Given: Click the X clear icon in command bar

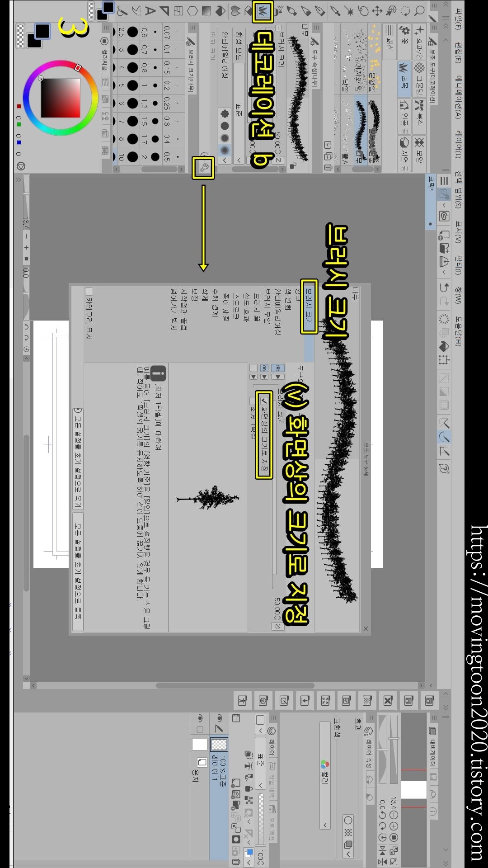Looking at the screenshot, I should (388, 701).
